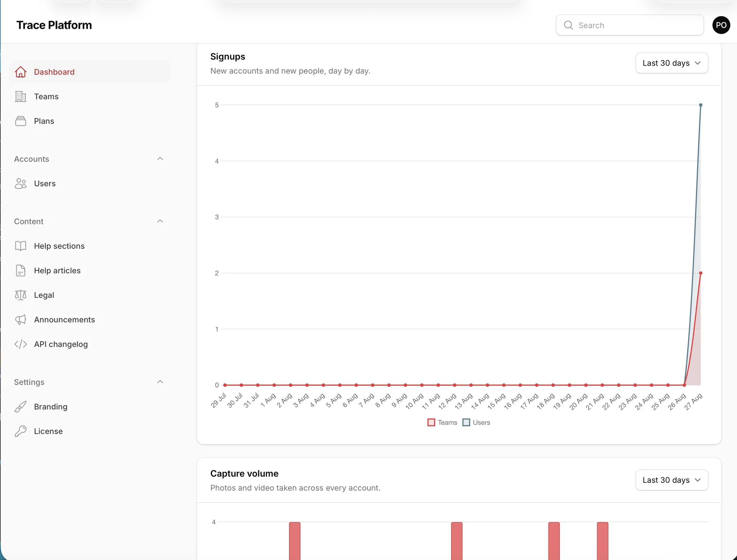Screen dimensions: 737x560
Task: Click the Signups card heading
Action: 228,56
